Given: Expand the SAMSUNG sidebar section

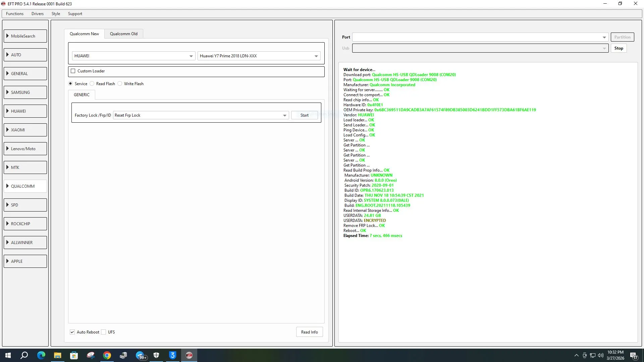Looking at the screenshot, I should coord(25,93).
